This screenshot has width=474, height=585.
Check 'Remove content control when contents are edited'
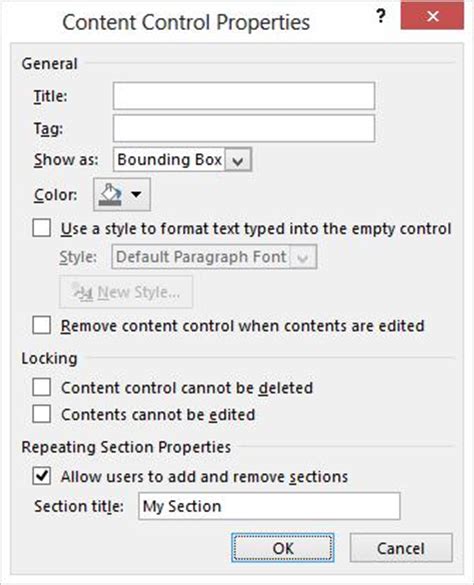coord(41,325)
